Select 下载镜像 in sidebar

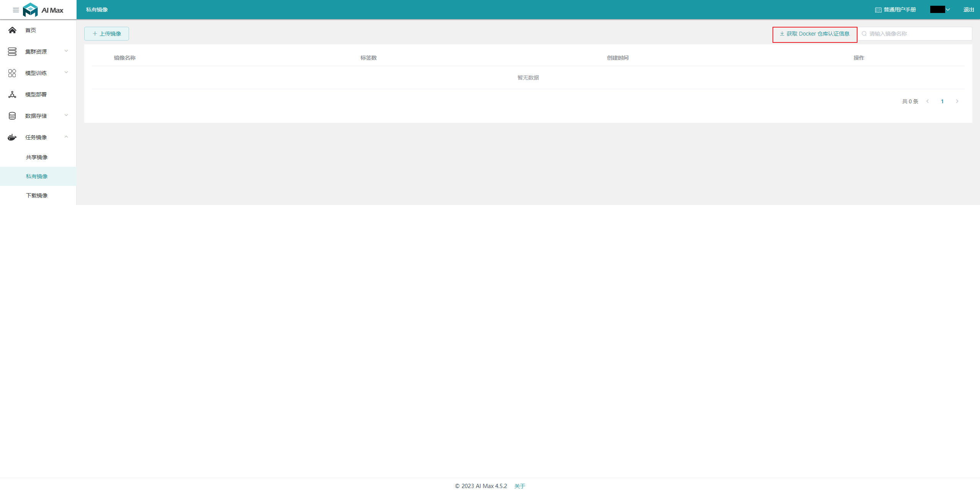pos(37,195)
